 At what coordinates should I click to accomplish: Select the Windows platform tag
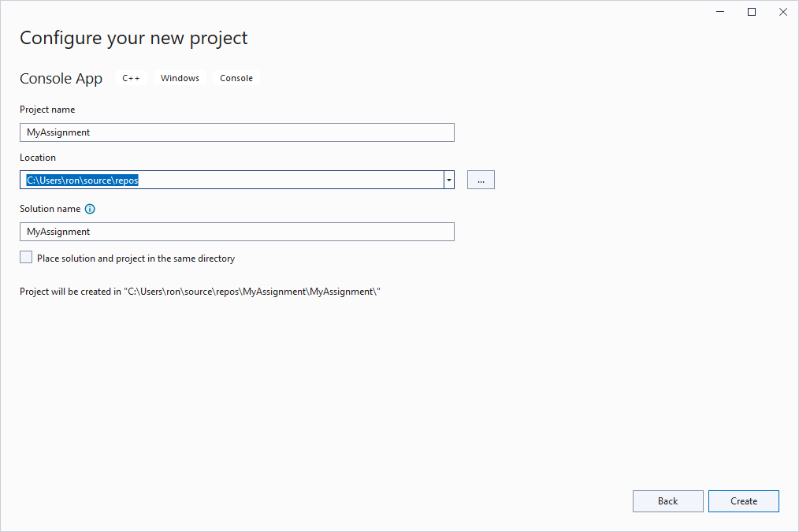coord(180,77)
